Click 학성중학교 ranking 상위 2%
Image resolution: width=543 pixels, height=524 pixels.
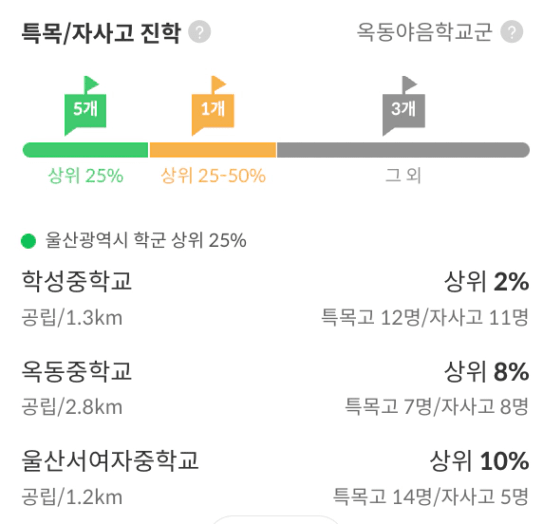pos(487,282)
